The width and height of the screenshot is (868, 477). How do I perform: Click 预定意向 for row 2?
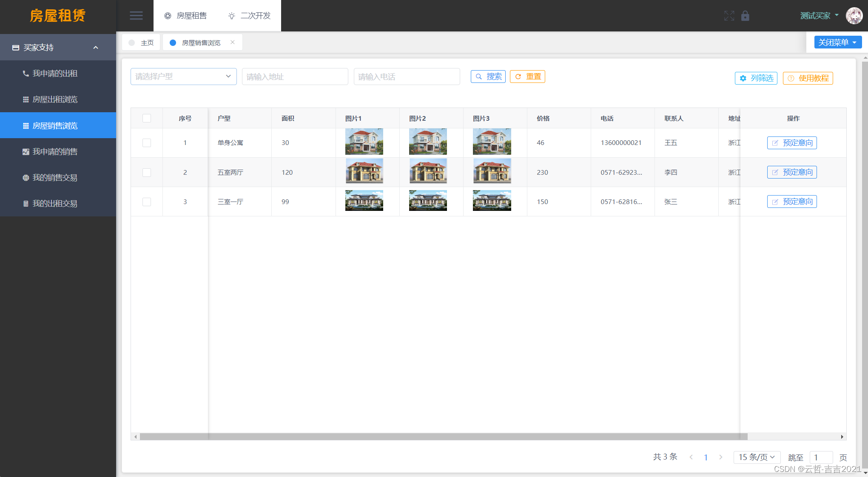791,172
